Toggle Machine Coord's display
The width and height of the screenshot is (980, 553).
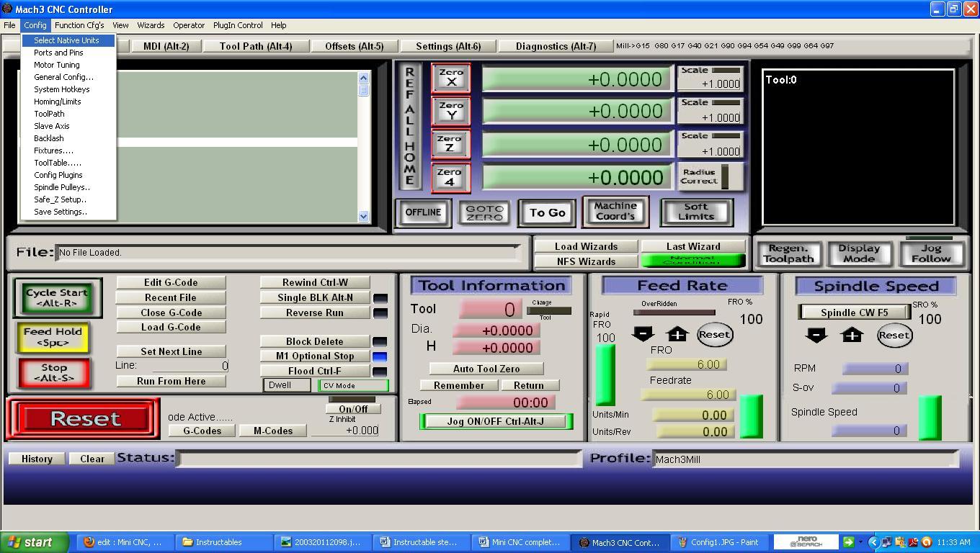(615, 211)
